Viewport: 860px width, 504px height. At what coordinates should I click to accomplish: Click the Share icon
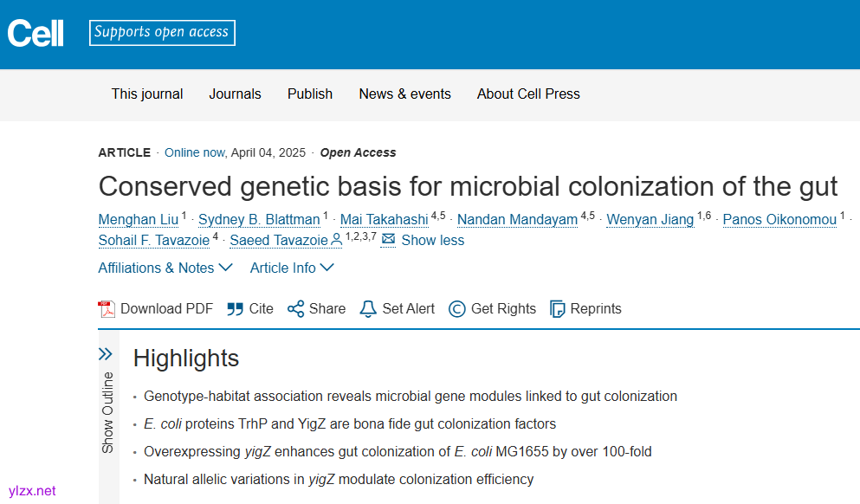click(x=296, y=309)
